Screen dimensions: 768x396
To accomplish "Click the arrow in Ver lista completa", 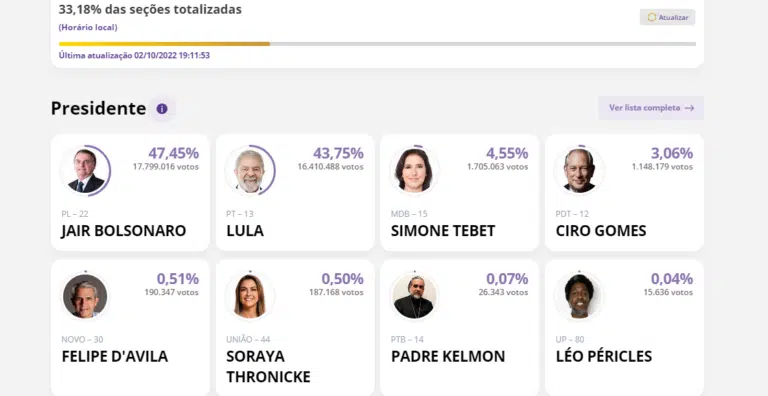I will click(x=690, y=108).
